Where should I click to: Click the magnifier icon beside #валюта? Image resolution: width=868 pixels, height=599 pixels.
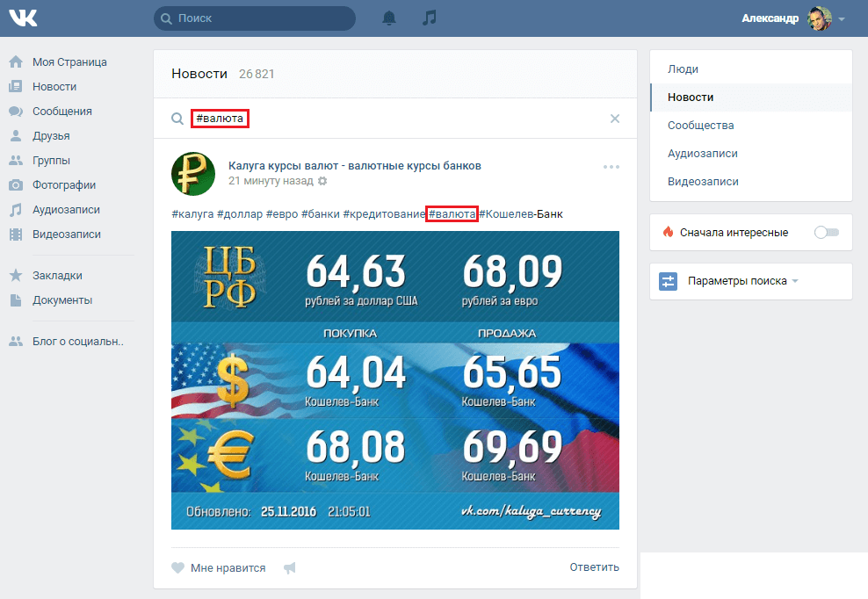(x=177, y=119)
